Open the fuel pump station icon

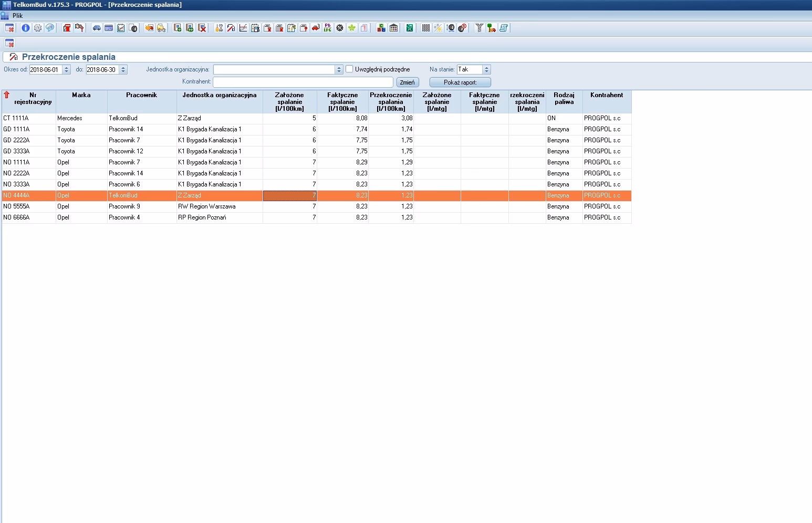click(x=67, y=28)
